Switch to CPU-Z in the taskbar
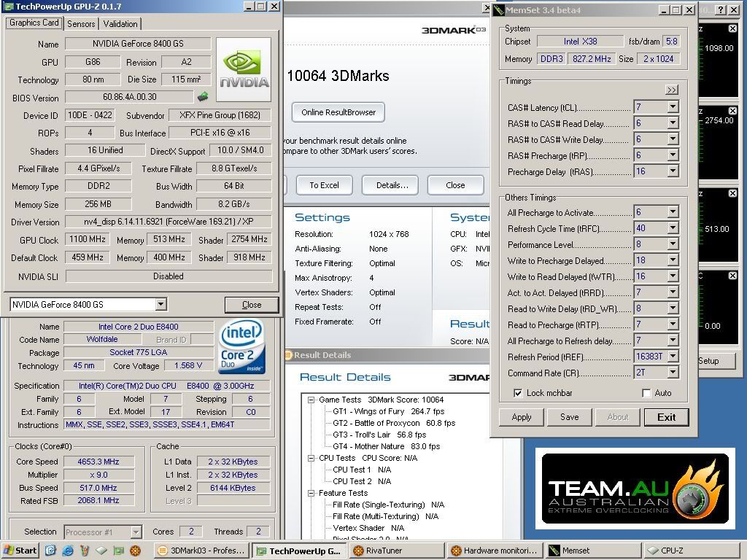The image size is (747, 560). click(x=691, y=551)
